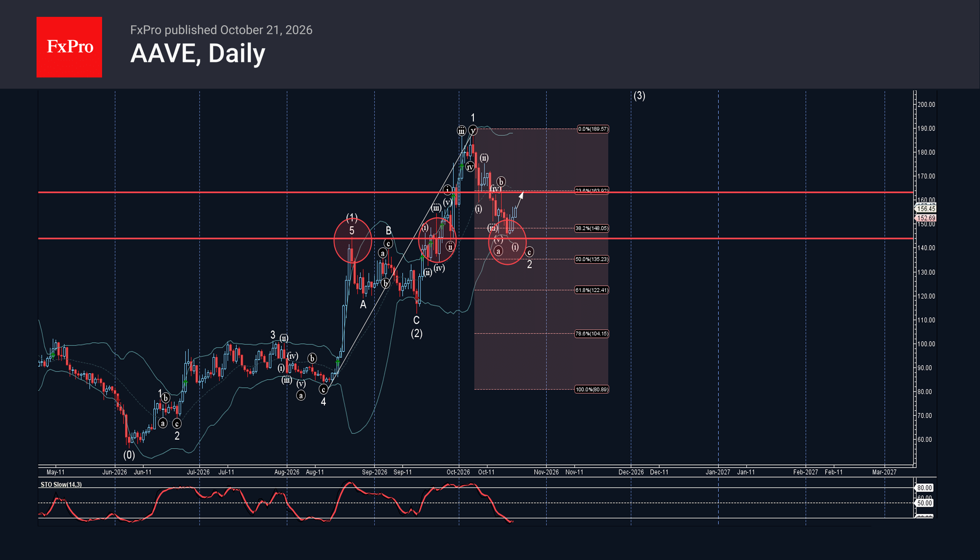Select the 23.6%(163.92) Fibonacci label

click(x=591, y=191)
